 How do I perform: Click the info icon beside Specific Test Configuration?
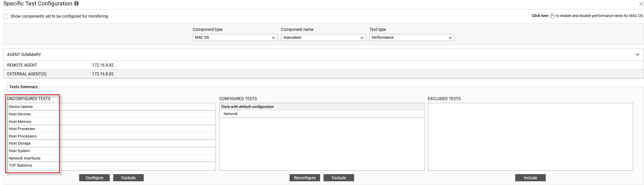[76, 3]
